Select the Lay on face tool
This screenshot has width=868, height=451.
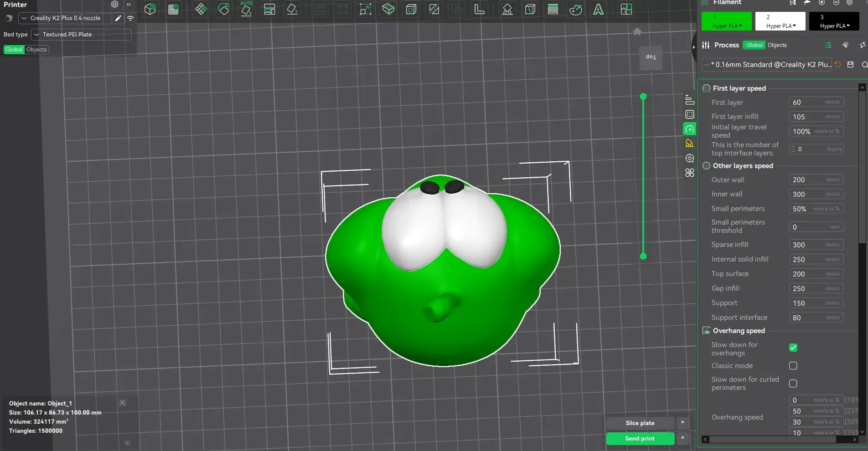click(x=292, y=9)
